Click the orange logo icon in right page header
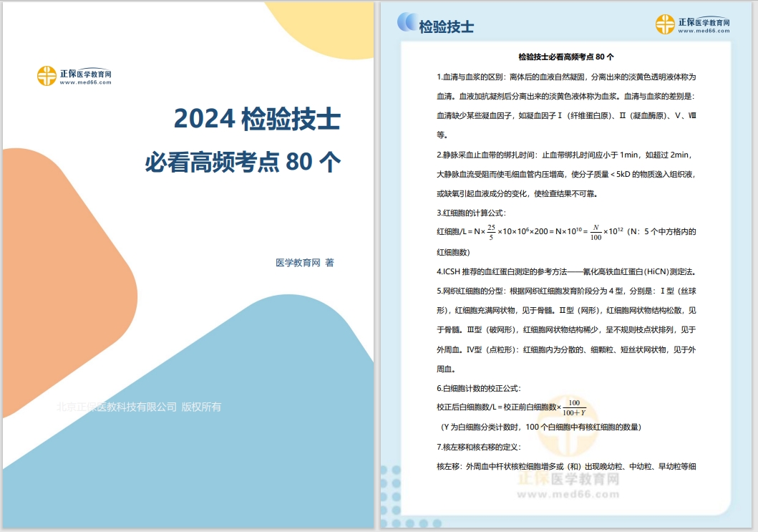The width and height of the screenshot is (758, 532). click(665, 24)
